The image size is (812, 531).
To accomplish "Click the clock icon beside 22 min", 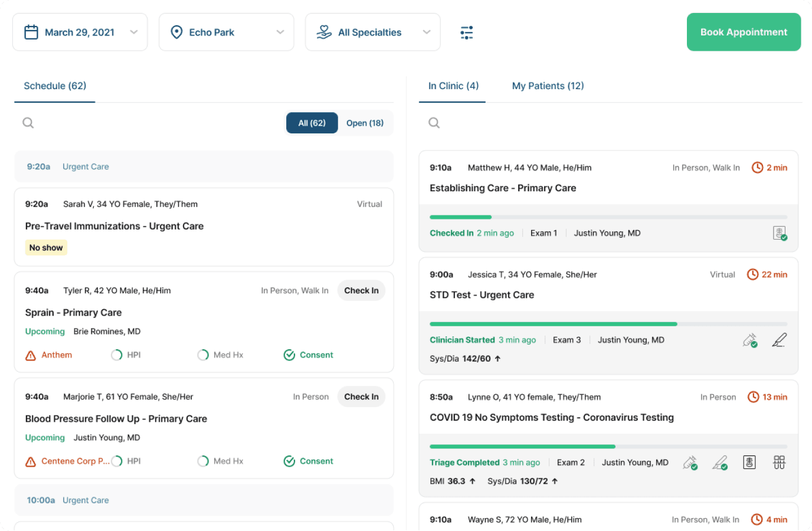I will (752, 274).
